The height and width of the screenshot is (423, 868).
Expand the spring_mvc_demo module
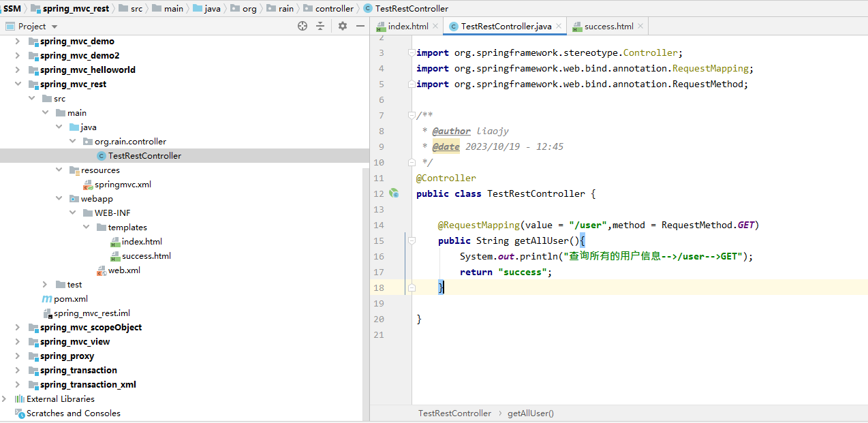tap(18, 42)
